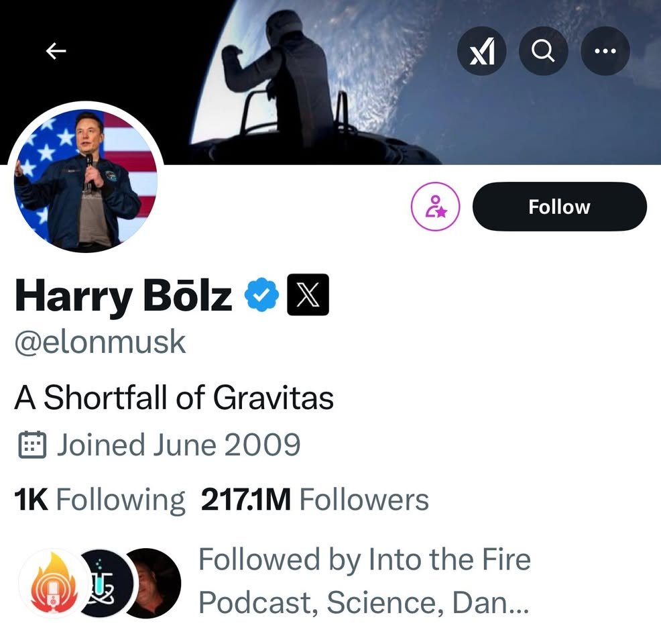Open the search icon
Screen dimensions: 661x644
(543, 51)
